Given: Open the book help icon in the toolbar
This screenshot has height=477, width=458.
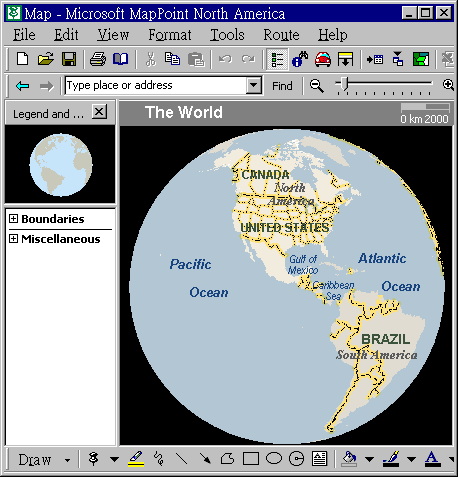Looking at the screenshot, I should click(x=120, y=59).
